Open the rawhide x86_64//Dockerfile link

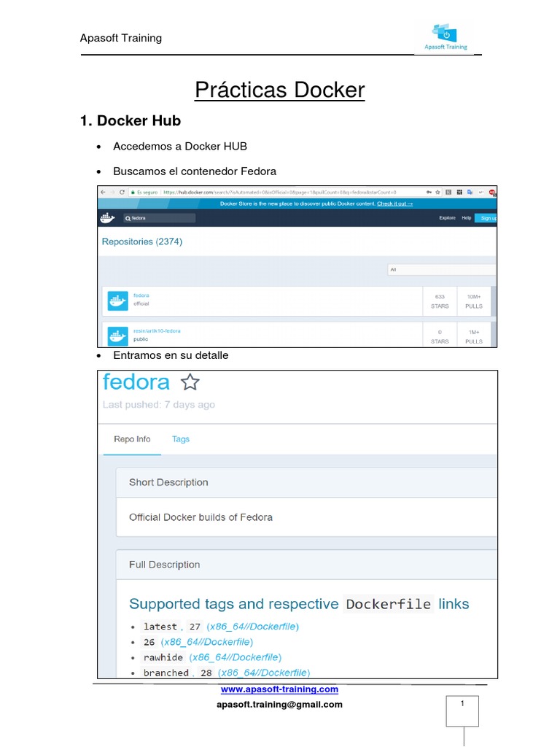click(x=236, y=657)
